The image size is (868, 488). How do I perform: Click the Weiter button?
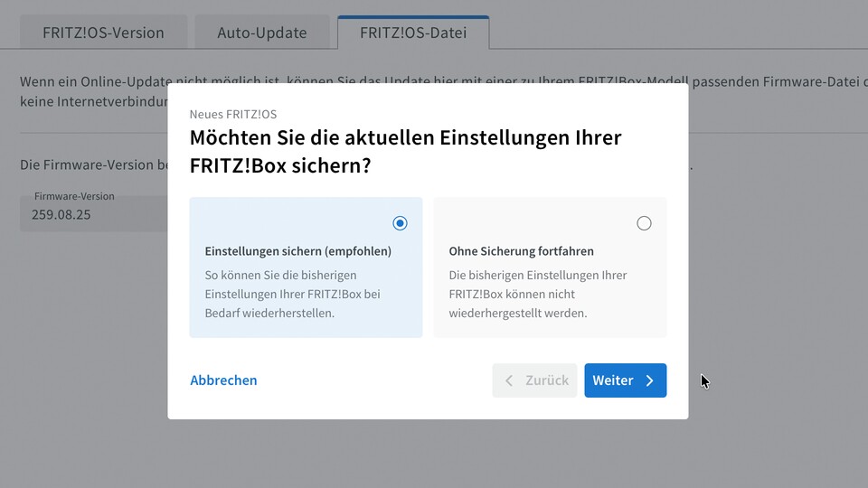pyautogui.click(x=626, y=380)
